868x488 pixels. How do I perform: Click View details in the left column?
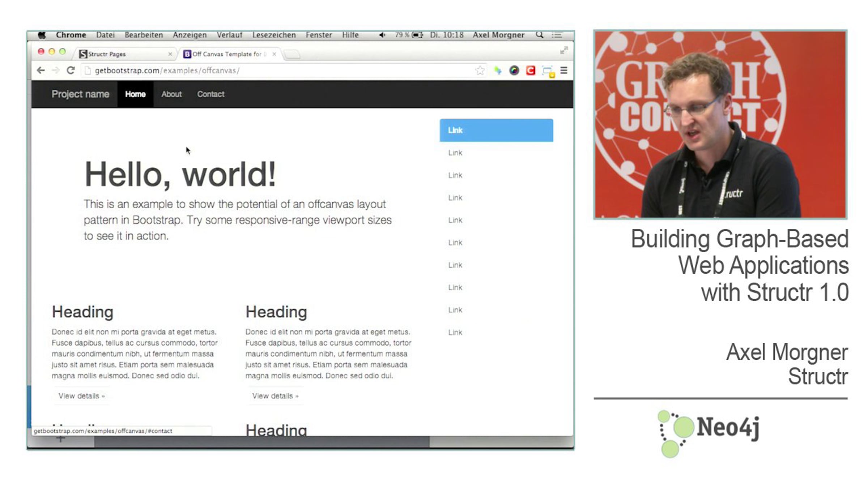pos(81,396)
